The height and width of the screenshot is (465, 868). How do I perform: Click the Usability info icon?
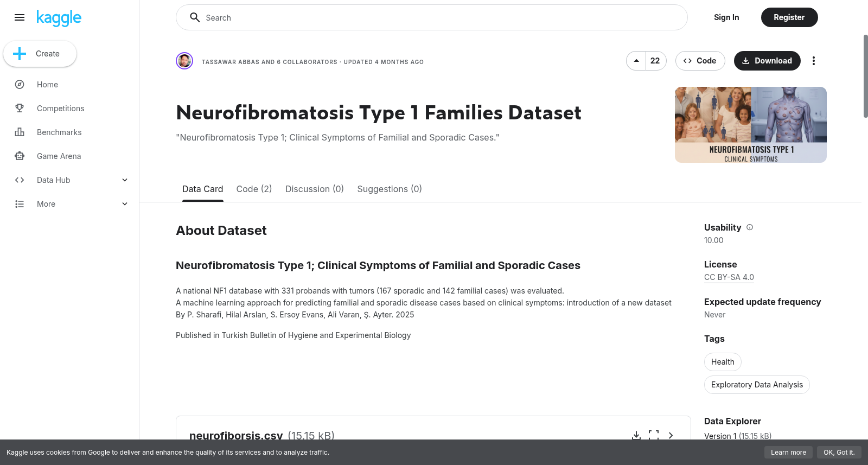750,227
